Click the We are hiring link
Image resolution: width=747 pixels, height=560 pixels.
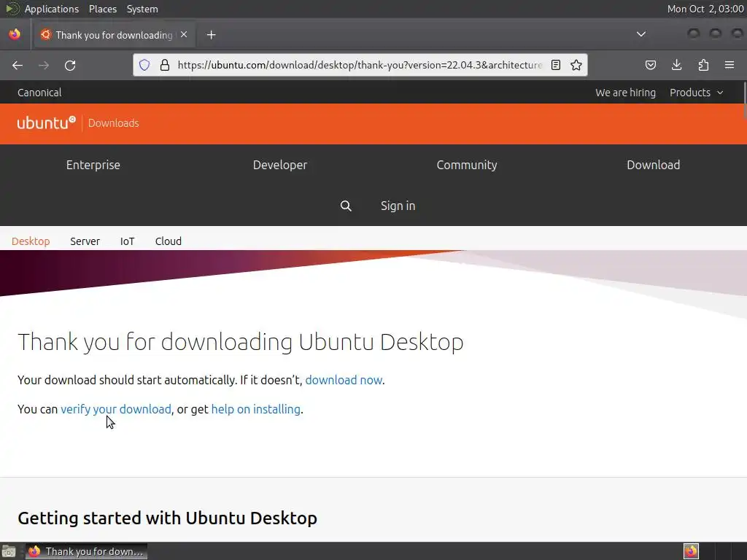[x=625, y=93]
